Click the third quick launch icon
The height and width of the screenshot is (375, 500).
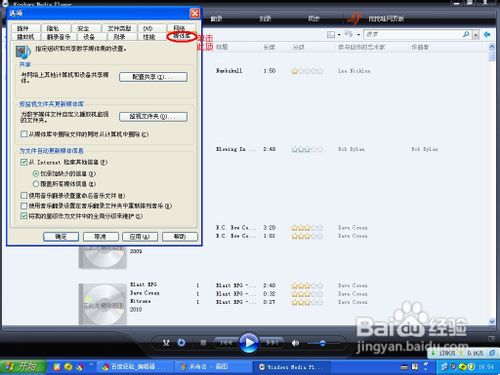(79, 367)
